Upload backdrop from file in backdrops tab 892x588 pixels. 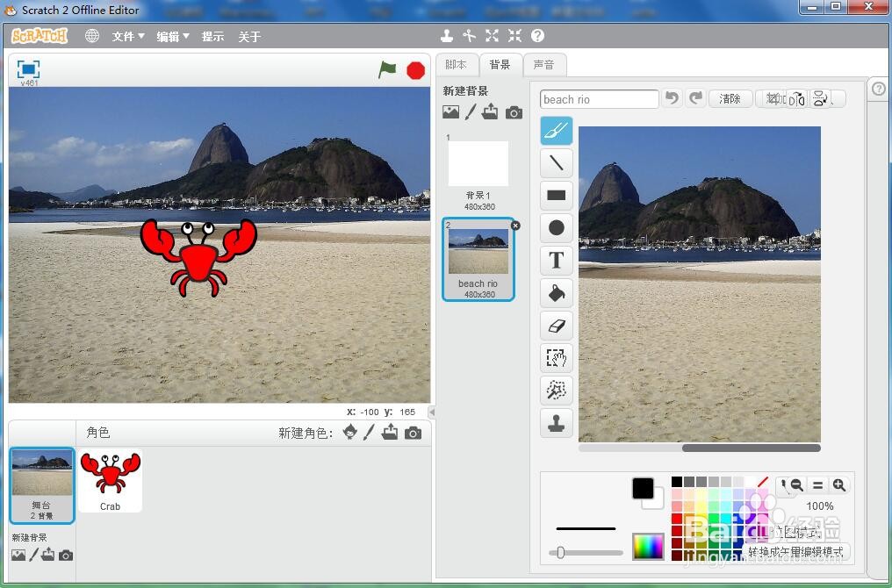(x=490, y=112)
